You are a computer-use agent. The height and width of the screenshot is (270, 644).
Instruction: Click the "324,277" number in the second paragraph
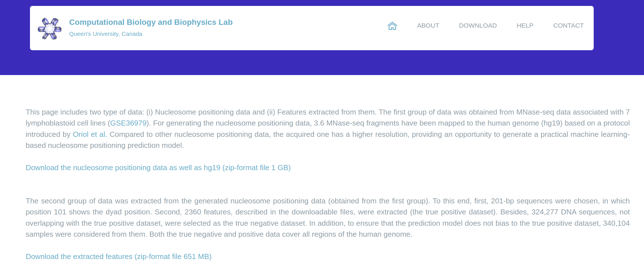[x=545, y=212]
